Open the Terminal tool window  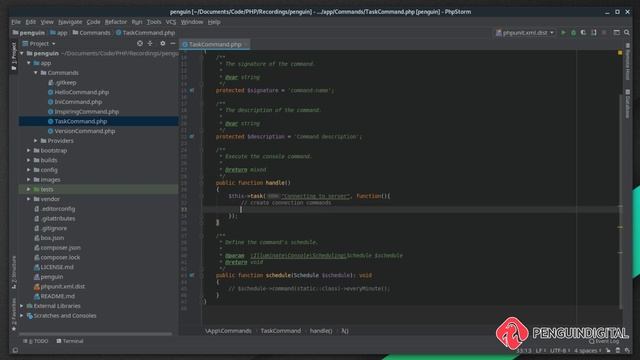tap(70, 341)
